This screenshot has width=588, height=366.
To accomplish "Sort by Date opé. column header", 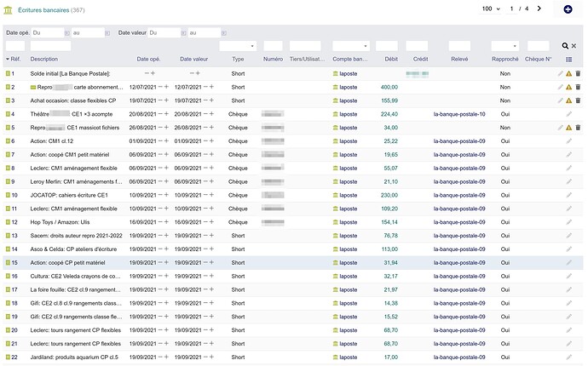I will coord(148,60).
